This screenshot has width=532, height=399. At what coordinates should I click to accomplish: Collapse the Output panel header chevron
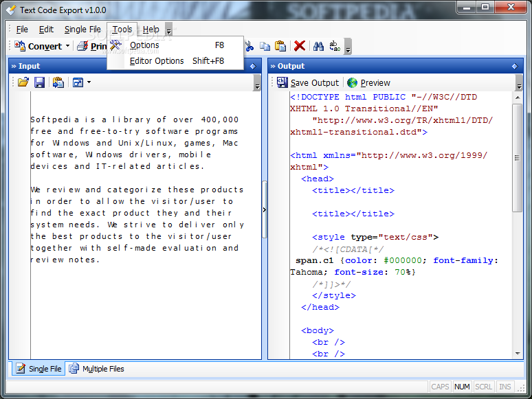tap(273, 66)
